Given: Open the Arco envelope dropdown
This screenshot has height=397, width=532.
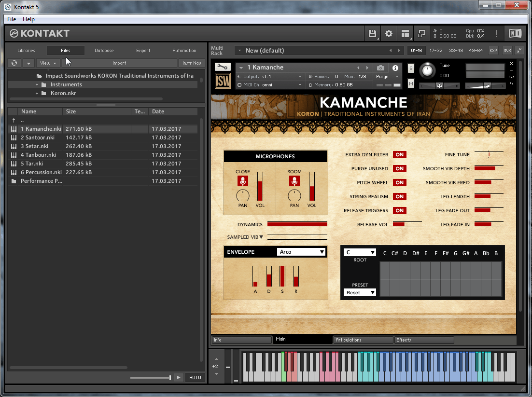Looking at the screenshot, I should click(301, 252).
